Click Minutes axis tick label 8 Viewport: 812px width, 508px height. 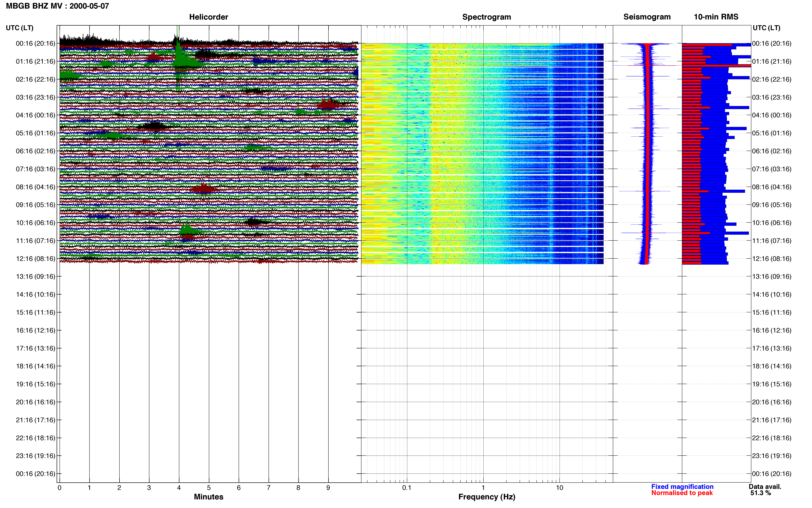[x=298, y=488]
